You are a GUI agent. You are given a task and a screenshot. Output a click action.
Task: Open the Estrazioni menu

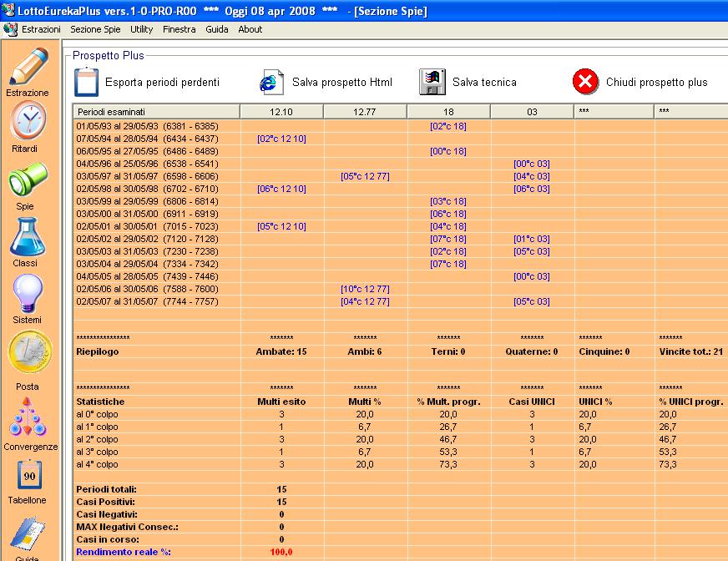(x=41, y=29)
